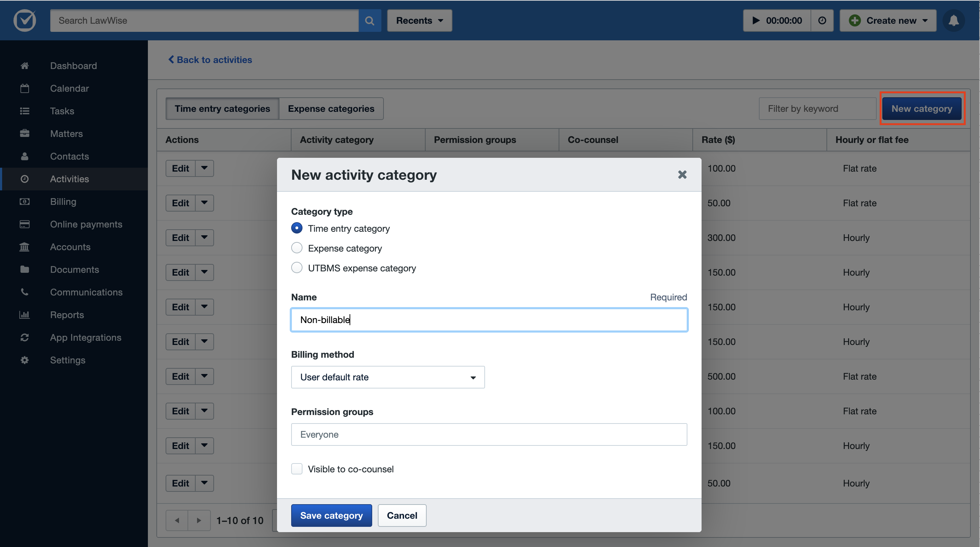
Task: Click the Communications phone icon
Action: (25, 292)
